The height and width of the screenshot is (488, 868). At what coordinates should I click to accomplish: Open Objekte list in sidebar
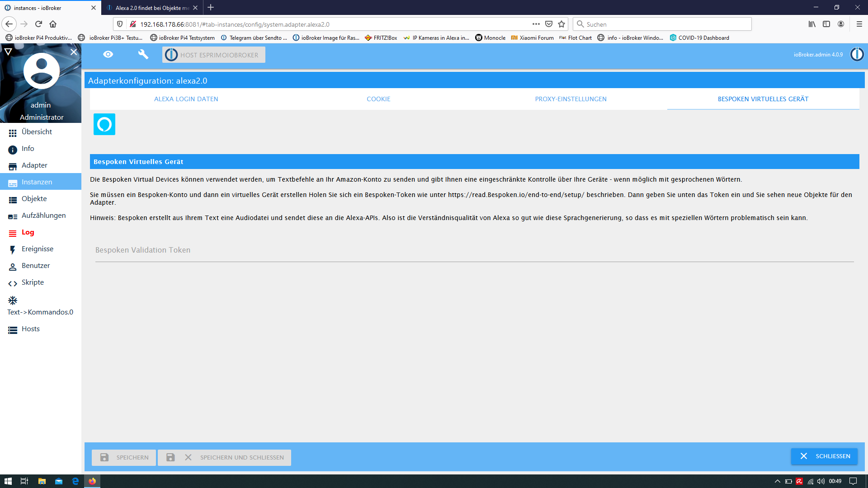pos(34,199)
